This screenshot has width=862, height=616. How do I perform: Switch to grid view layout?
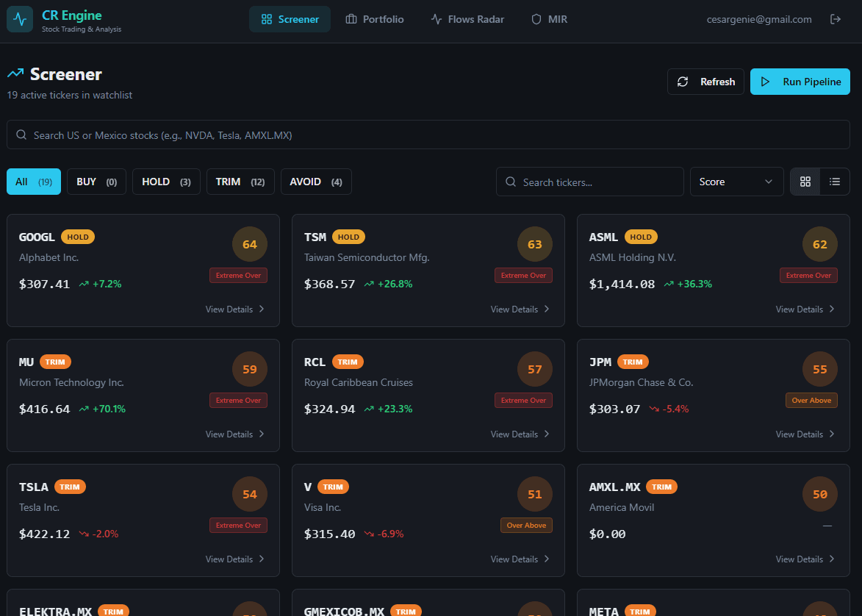pos(805,182)
